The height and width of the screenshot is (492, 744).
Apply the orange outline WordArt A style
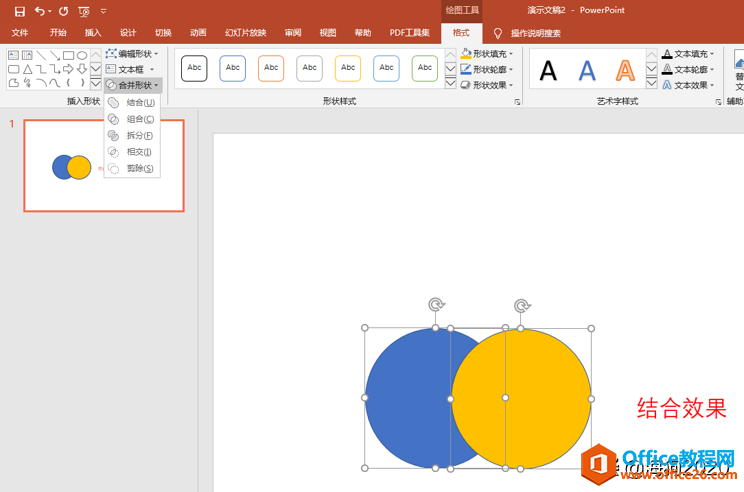pyautogui.click(x=625, y=71)
